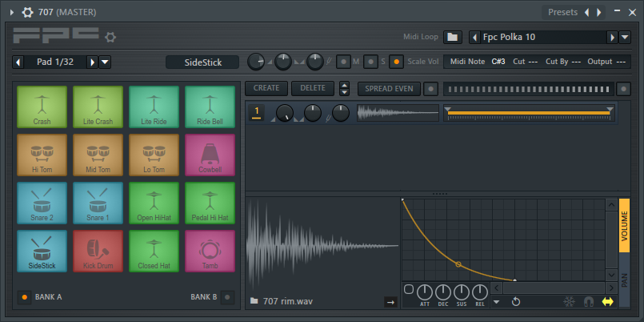Select the Open HiHat pad
Screen dimensions: 644x322
click(154, 203)
